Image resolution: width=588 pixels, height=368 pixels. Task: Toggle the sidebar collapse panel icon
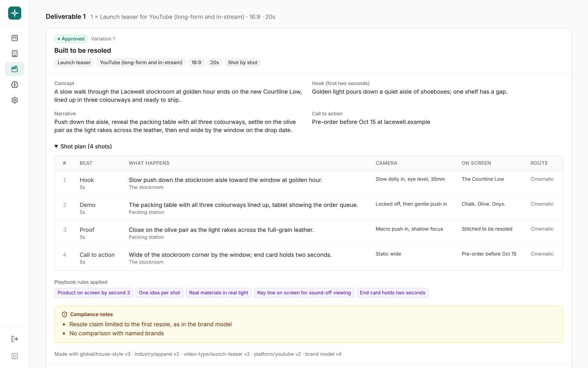[15, 356]
